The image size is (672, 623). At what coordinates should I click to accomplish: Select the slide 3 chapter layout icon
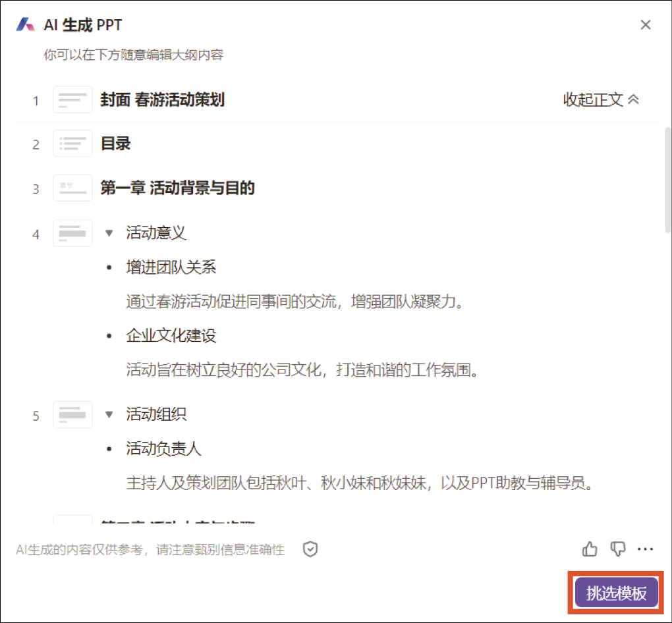(x=72, y=188)
